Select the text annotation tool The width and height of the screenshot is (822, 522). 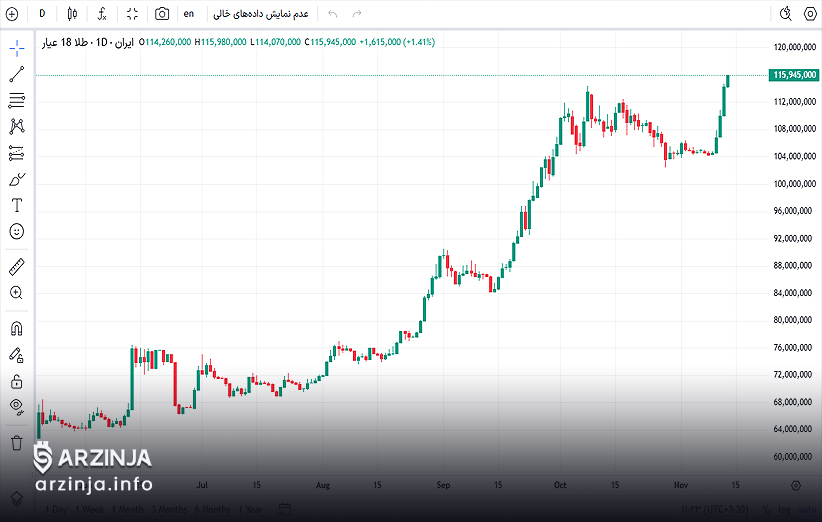pyautogui.click(x=16, y=205)
